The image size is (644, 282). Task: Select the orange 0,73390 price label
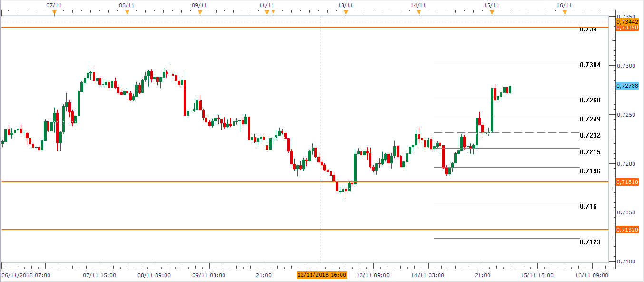[627, 28]
